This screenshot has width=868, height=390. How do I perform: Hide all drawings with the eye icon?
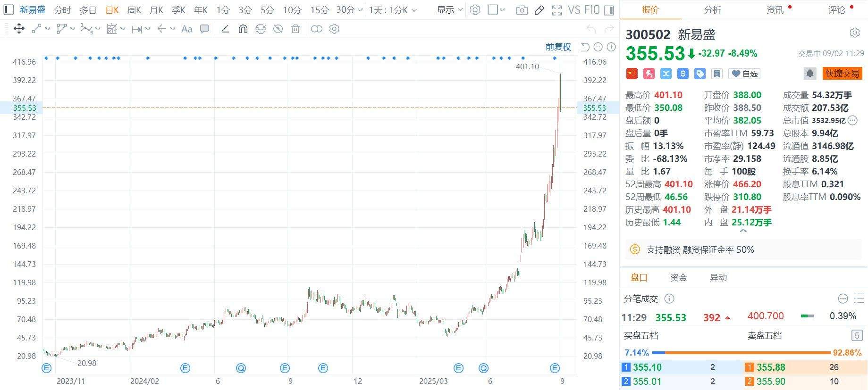pos(278,29)
